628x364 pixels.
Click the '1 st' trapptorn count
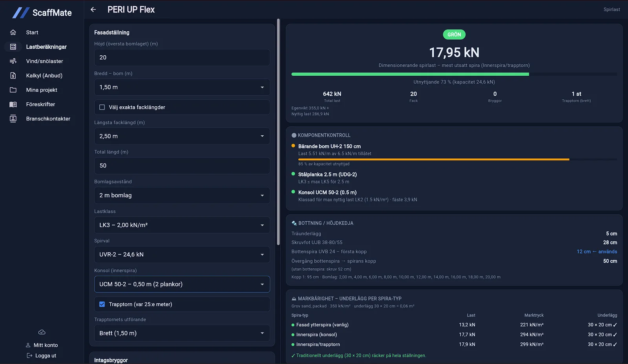click(x=576, y=94)
